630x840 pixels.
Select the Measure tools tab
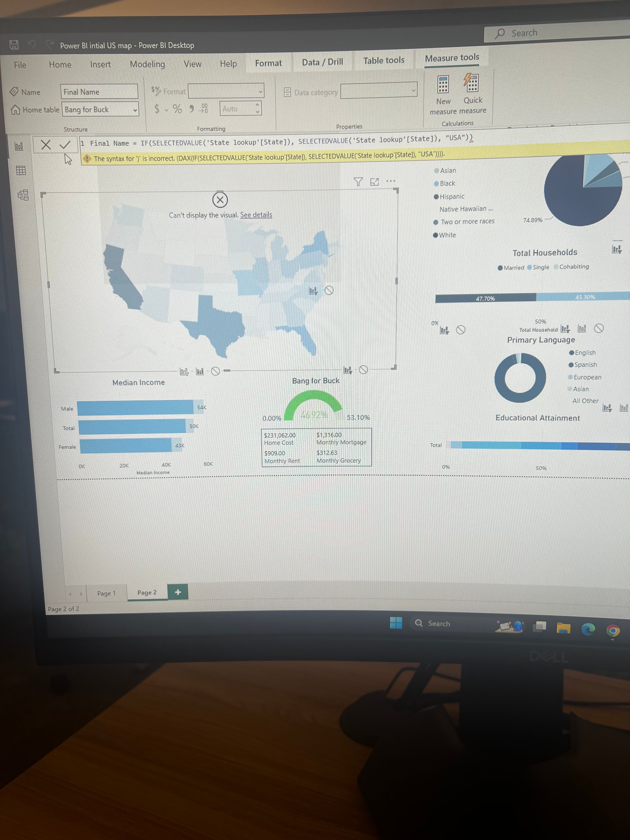coord(452,58)
